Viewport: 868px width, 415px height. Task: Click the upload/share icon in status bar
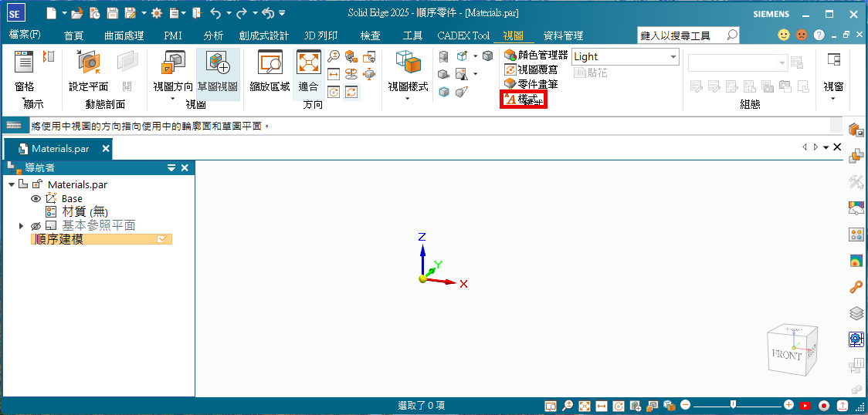843,407
